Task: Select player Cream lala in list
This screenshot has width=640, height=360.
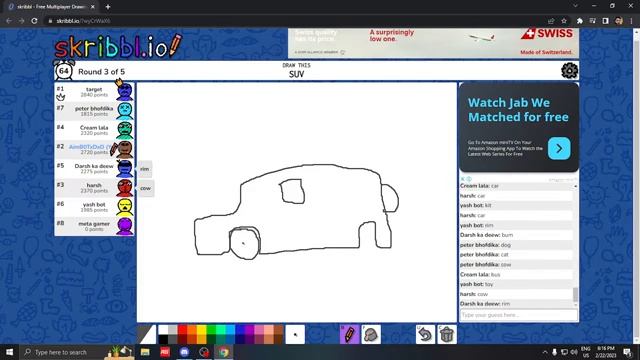Action: point(94,130)
